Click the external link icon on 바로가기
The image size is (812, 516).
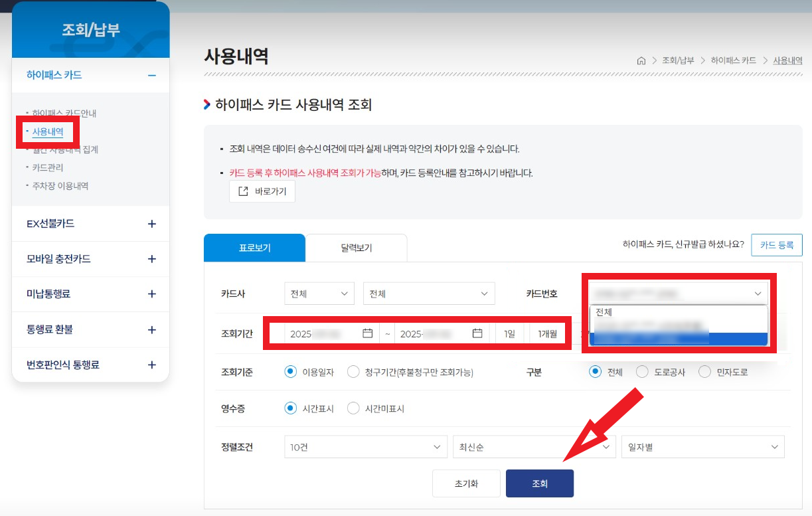coord(243,191)
